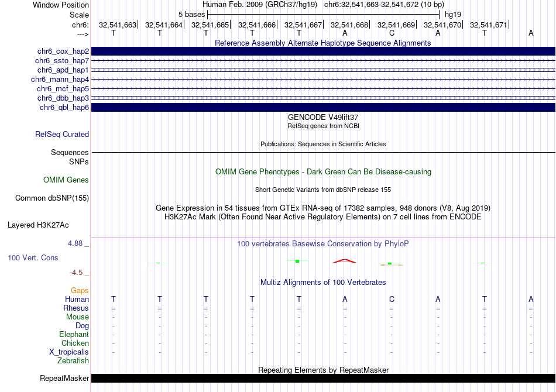Click the red PhyloP conservation peak
This screenshot has height=392, width=556.
tap(345, 261)
